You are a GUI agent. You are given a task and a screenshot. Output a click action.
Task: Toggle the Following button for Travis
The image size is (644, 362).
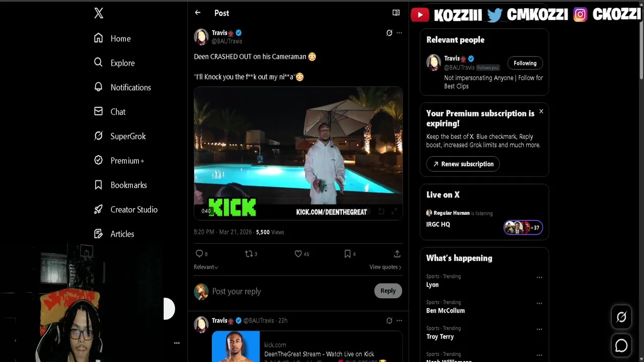[x=525, y=63]
